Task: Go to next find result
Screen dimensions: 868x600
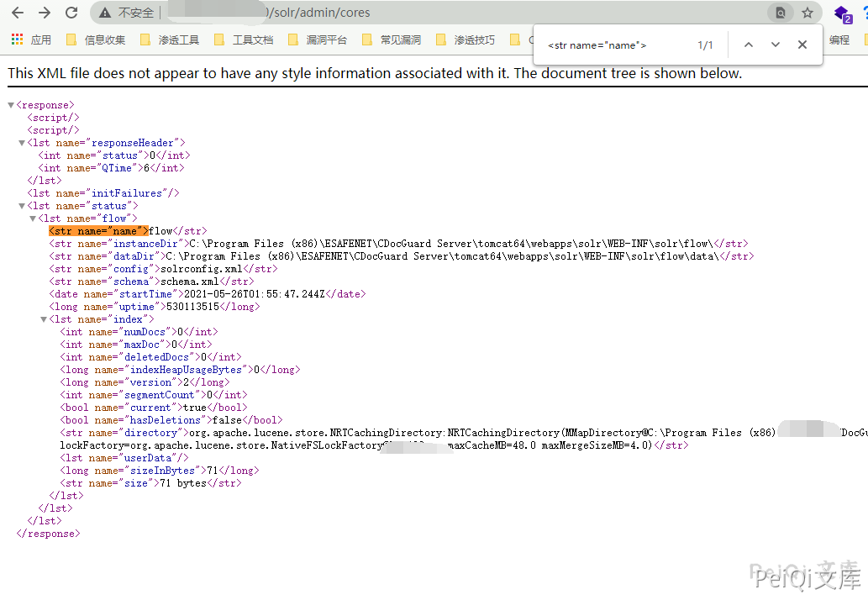Action: click(x=775, y=45)
